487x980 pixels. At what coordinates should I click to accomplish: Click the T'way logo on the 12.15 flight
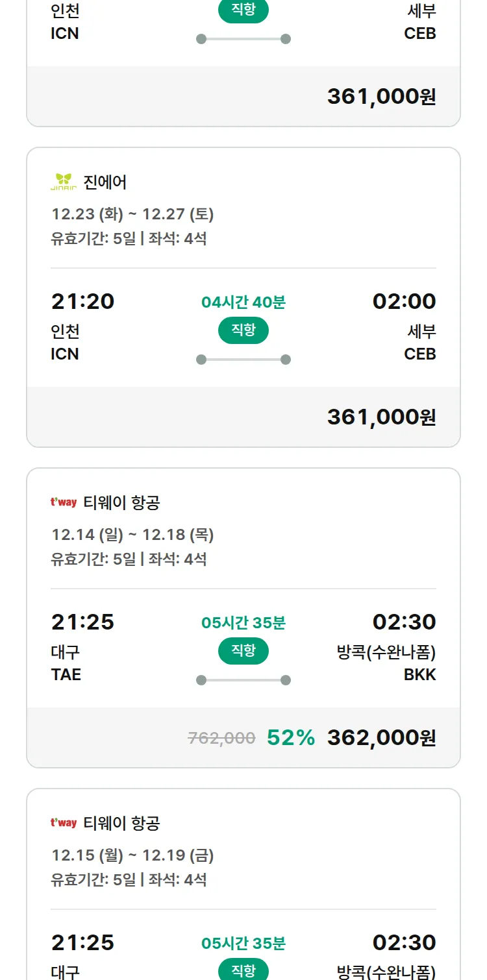pyautogui.click(x=64, y=823)
